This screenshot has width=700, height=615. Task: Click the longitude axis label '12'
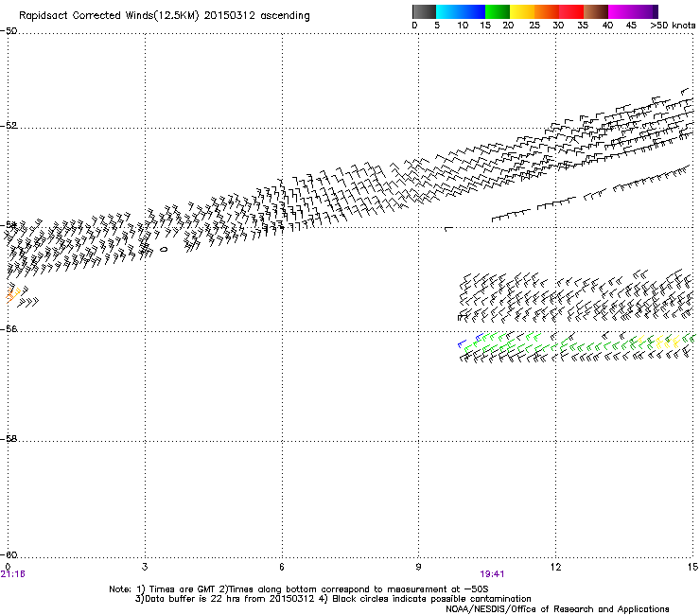555,567
